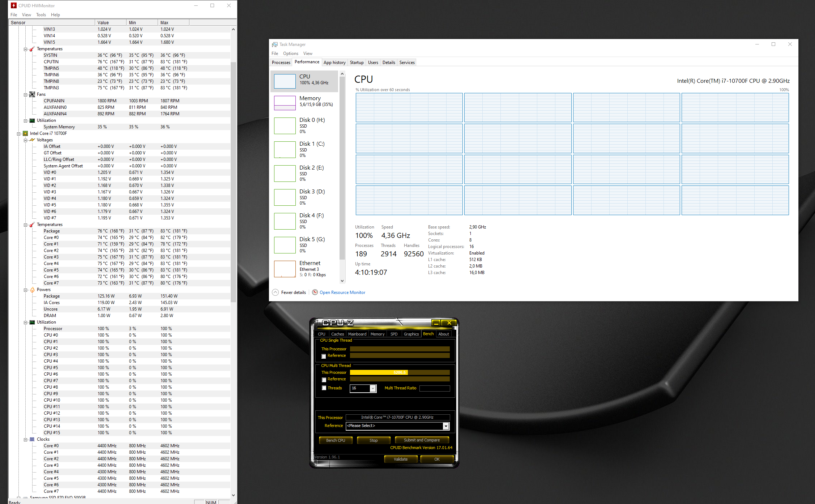Open the Caches tab in CPU-Z
Screen dimensions: 815x504
pyautogui.click(x=337, y=334)
